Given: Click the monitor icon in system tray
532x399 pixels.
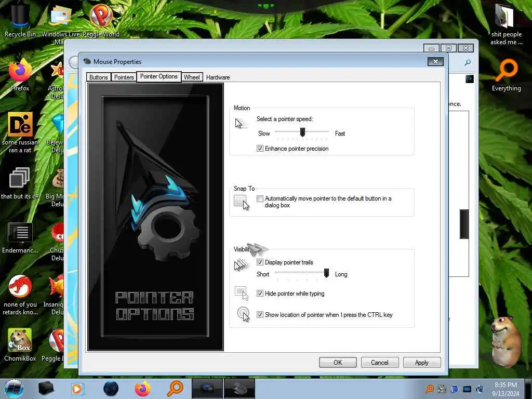Looking at the screenshot, I should pyautogui.click(x=467, y=389).
